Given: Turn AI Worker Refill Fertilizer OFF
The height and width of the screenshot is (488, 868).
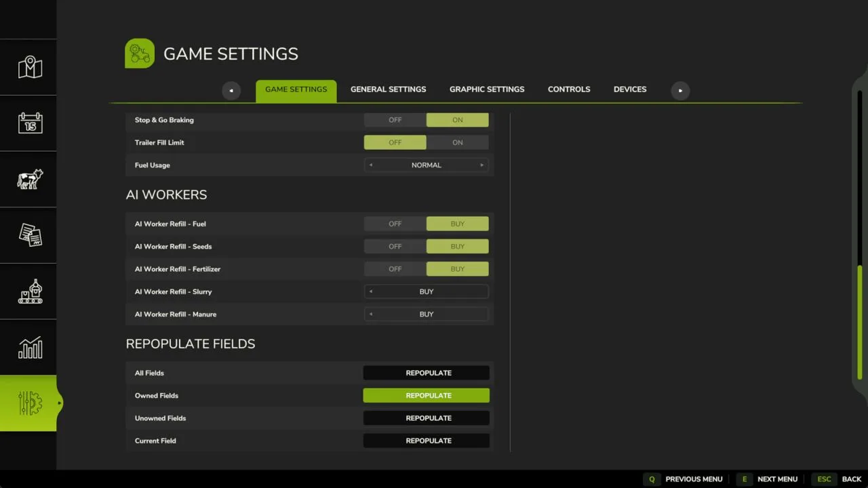Looking at the screenshot, I should [395, 269].
